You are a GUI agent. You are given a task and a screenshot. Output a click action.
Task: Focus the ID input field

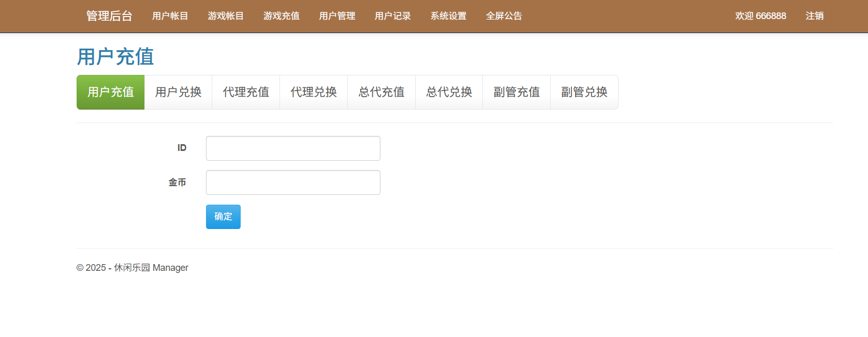click(293, 148)
